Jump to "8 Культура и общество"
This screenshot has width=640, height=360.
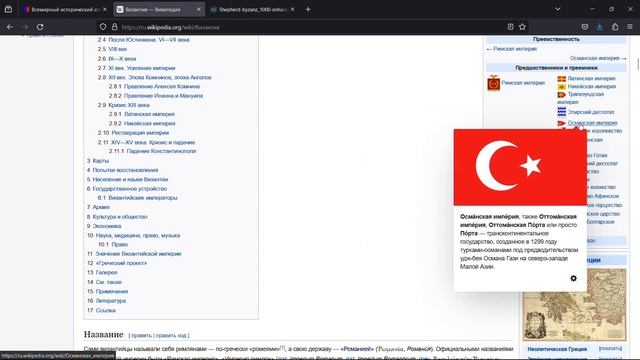pos(117,217)
